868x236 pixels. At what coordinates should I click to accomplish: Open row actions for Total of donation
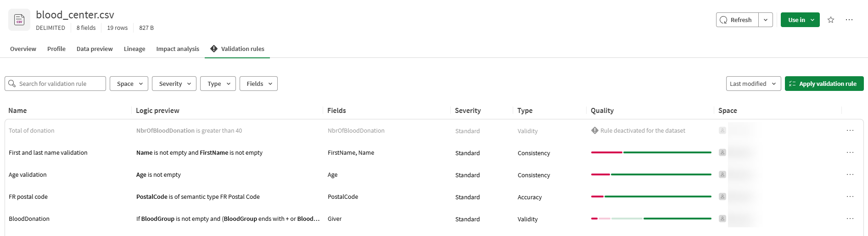tap(850, 131)
